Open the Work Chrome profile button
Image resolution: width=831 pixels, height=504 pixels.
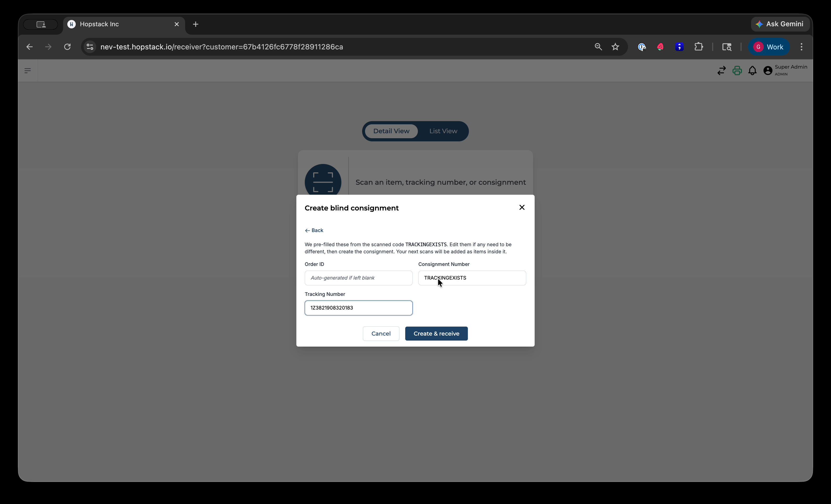click(769, 47)
